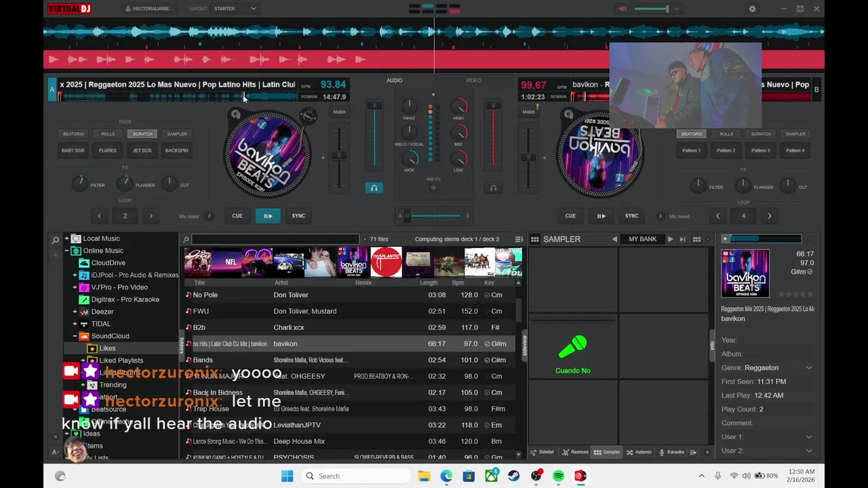Image resolution: width=868 pixels, height=488 pixels.
Task: Open the Automix tab
Action: tap(639, 452)
